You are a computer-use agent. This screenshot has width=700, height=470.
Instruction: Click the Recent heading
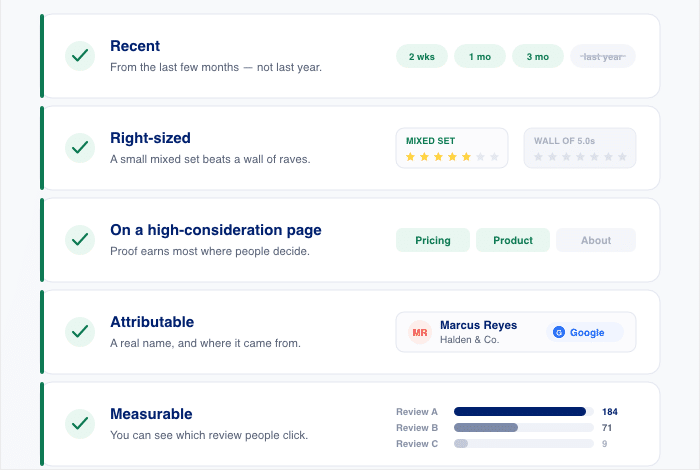point(135,46)
